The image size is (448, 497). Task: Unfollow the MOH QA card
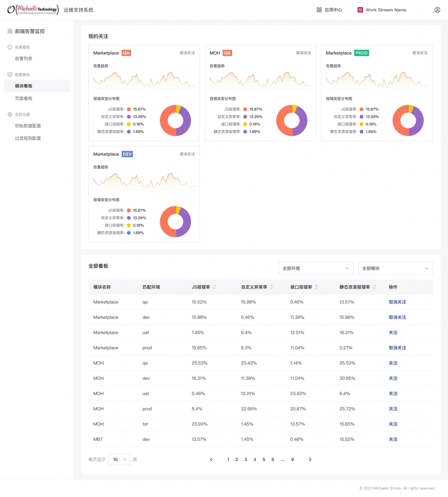304,53
